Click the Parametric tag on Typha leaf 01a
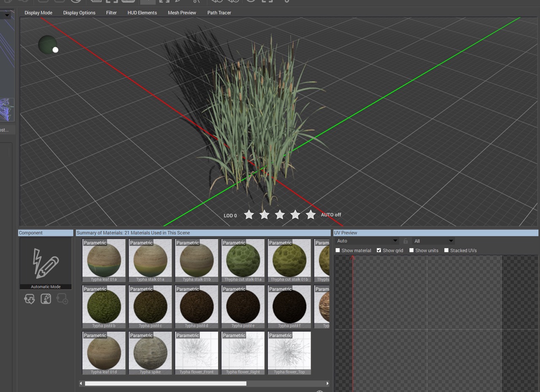Viewport: 540px width, 392px height. coord(95,243)
